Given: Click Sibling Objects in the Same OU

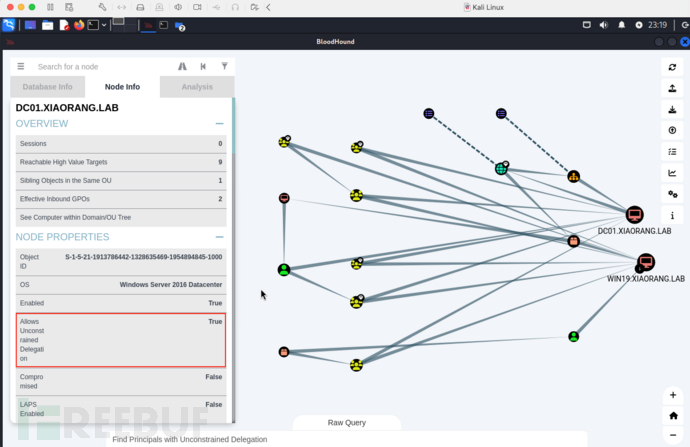Looking at the screenshot, I should click(121, 181).
